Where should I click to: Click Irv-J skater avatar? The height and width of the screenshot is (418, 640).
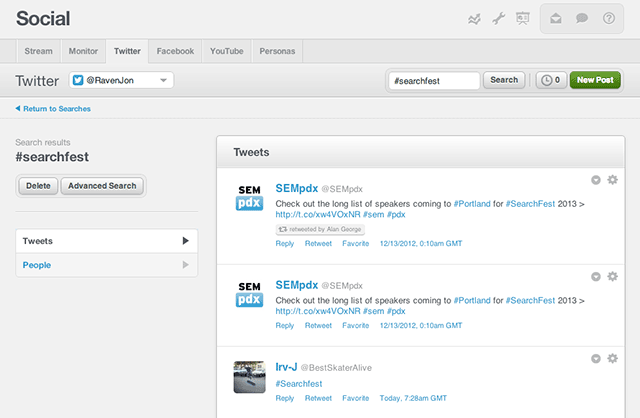(249, 377)
